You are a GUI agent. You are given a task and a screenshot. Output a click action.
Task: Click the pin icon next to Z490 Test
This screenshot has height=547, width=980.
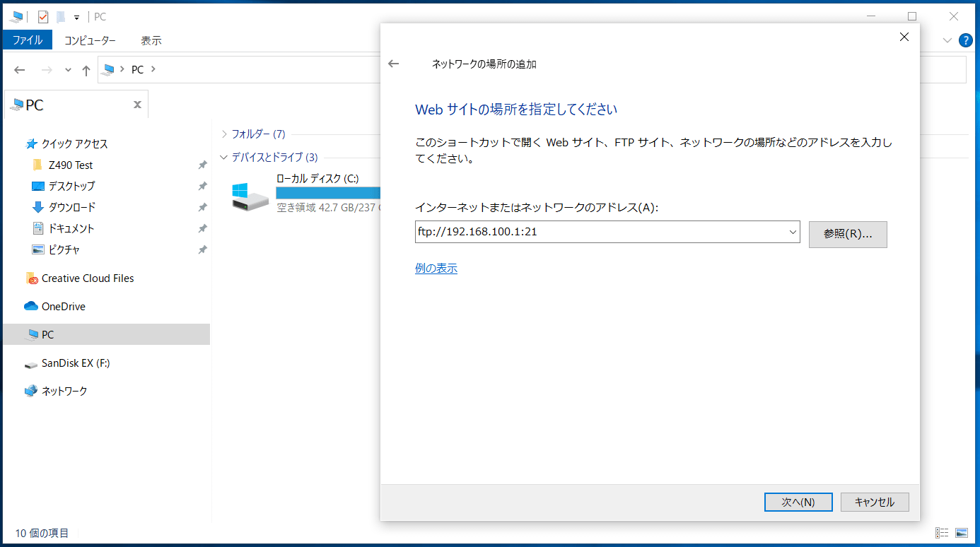click(x=202, y=165)
